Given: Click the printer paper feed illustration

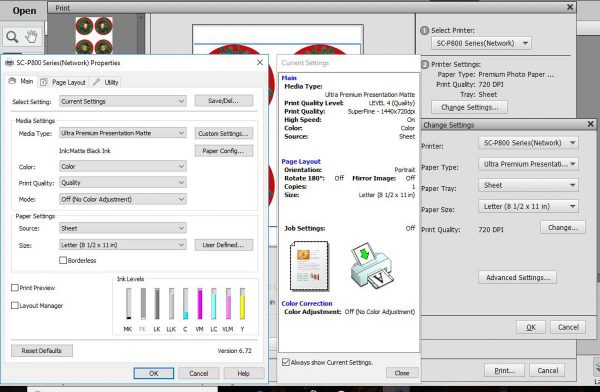Looking at the screenshot, I should click(371, 266).
